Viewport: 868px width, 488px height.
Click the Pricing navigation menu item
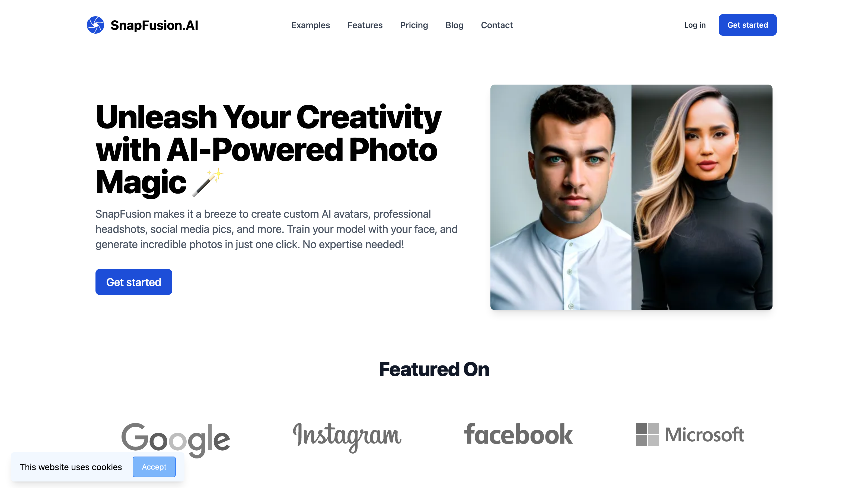tap(414, 25)
